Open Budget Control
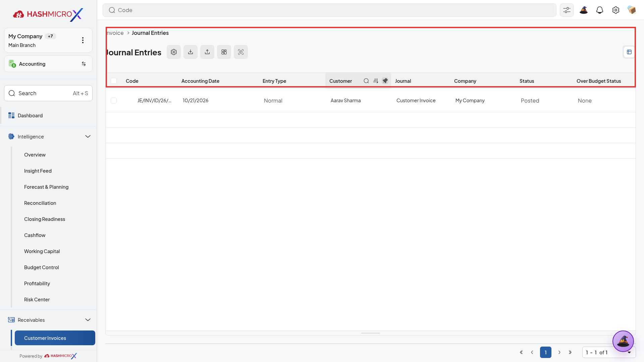Image resolution: width=644 pixels, height=362 pixels. 42,267
